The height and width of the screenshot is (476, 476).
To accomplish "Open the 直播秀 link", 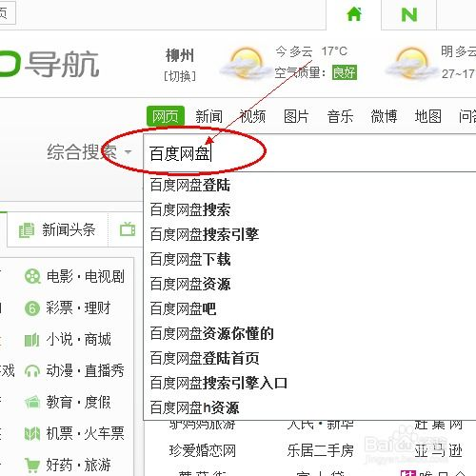I will [105, 370].
